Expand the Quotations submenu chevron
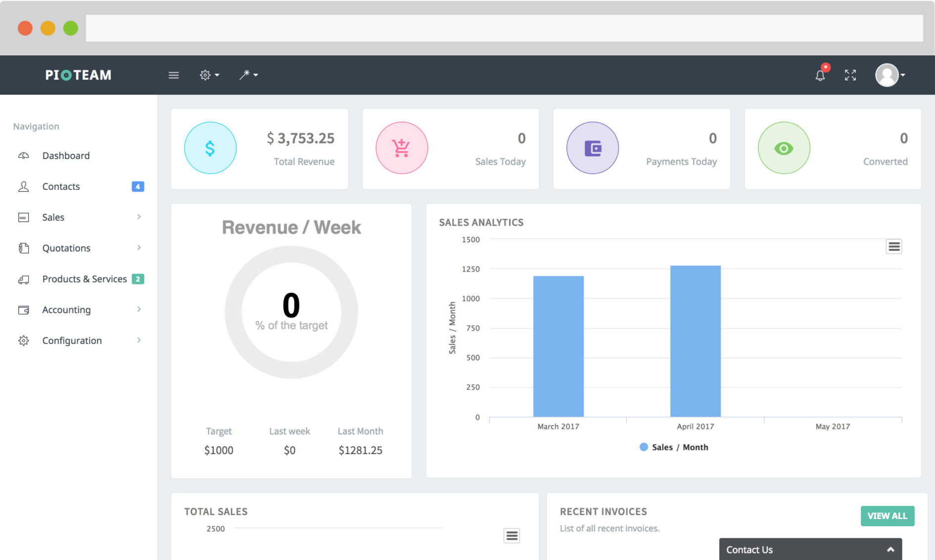This screenshot has height=560, width=935. tap(139, 247)
